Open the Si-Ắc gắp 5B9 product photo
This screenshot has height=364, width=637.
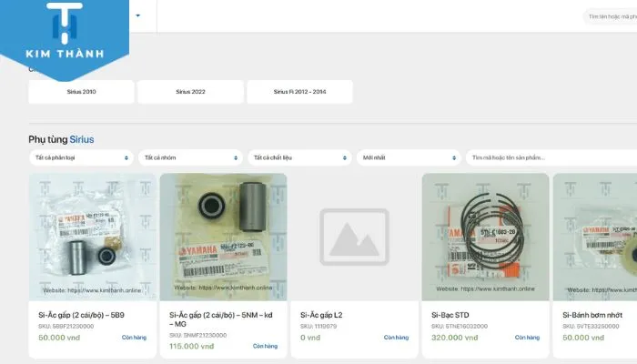coord(92,237)
